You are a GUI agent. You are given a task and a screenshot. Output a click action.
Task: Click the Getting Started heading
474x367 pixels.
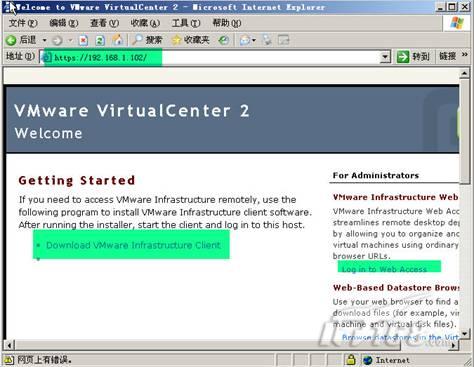[x=77, y=180]
